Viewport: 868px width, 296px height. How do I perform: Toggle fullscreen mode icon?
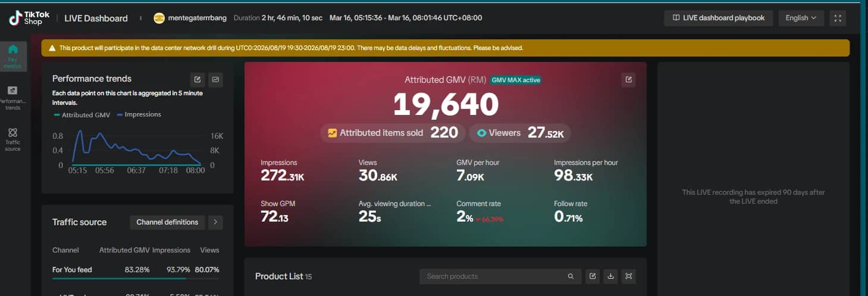pyautogui.click(x=838, y=18)
